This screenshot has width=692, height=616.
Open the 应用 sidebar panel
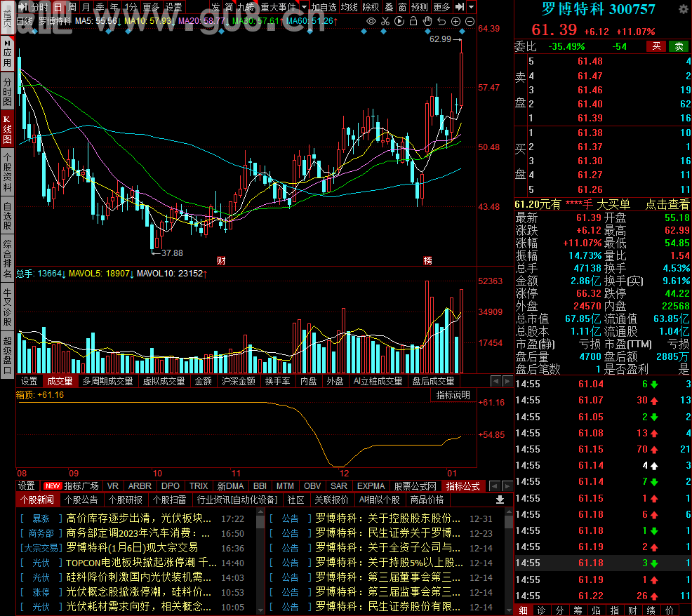click(8, 53)
